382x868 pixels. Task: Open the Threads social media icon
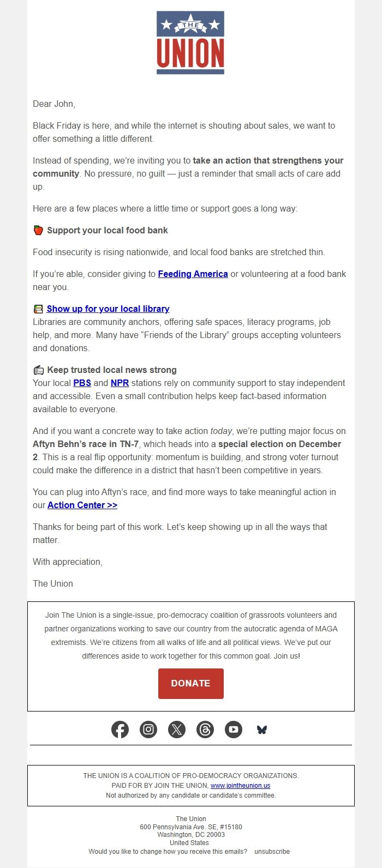205,730
